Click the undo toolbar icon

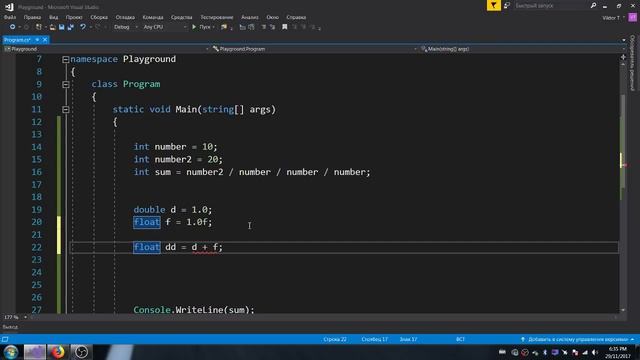83,27
